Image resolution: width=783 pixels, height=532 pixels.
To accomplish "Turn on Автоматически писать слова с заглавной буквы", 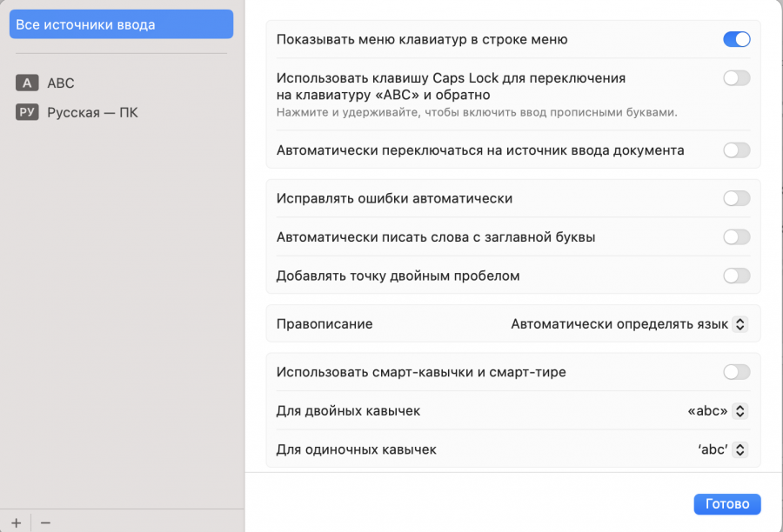I will [x=736, y=237].
